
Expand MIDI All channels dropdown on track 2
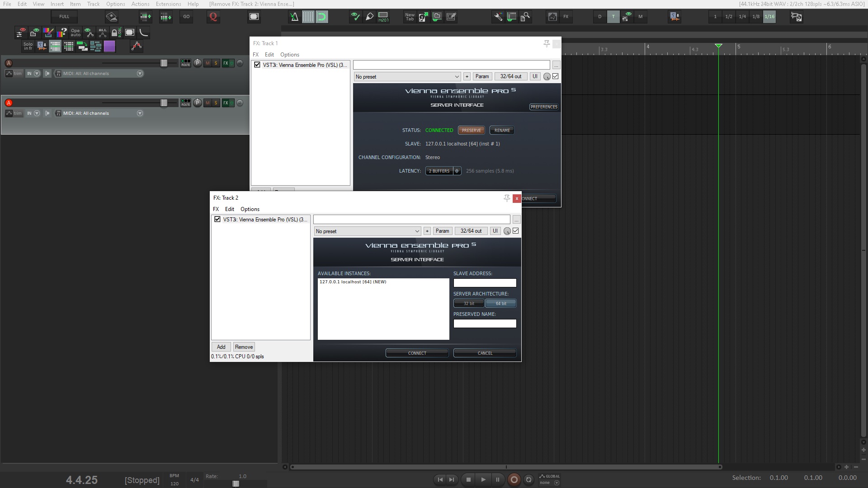coord(140,113)
